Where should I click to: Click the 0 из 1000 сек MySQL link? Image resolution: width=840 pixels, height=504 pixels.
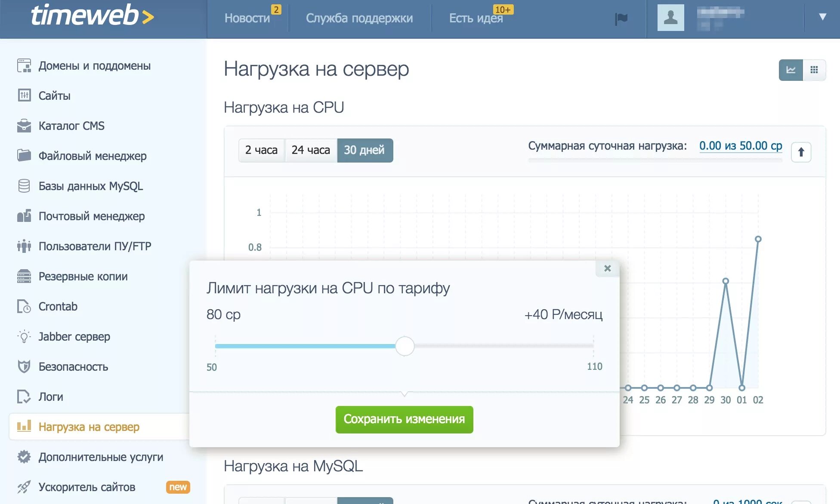747,501
